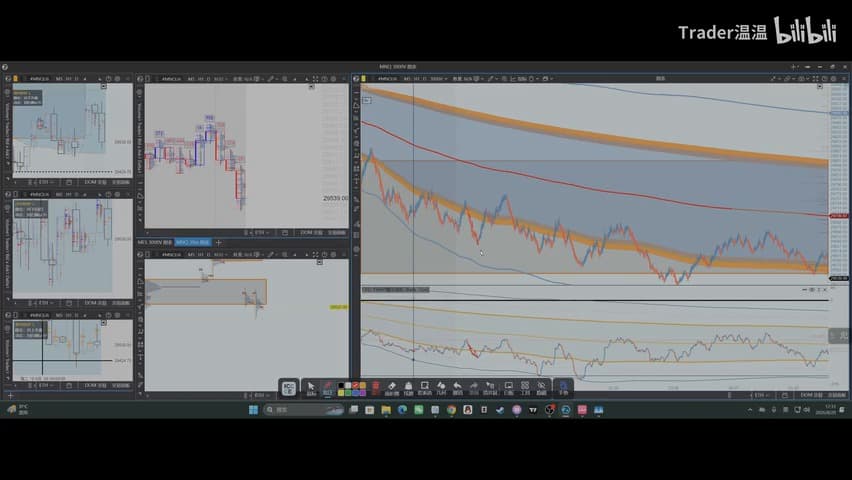Open the Windows Start menu
This screenshot has height=480, width=852.
[x=253, y=409]
